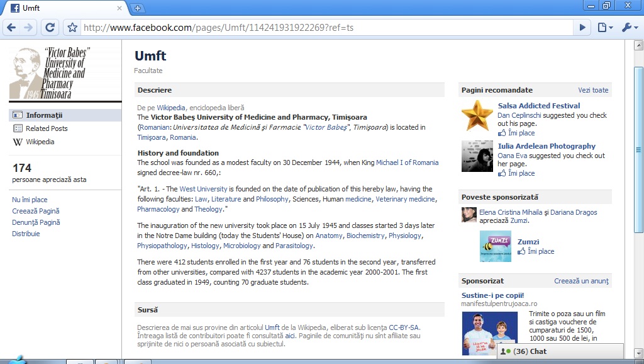Click the Informații icon in the sidebar

(x=18, y=115)
